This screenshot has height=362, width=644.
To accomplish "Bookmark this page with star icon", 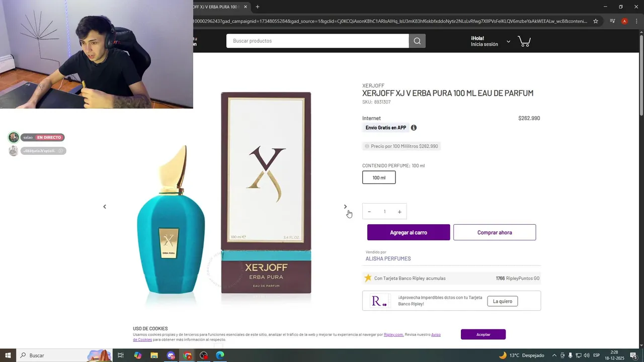I will pyautogui.click(x=596, y=21).
